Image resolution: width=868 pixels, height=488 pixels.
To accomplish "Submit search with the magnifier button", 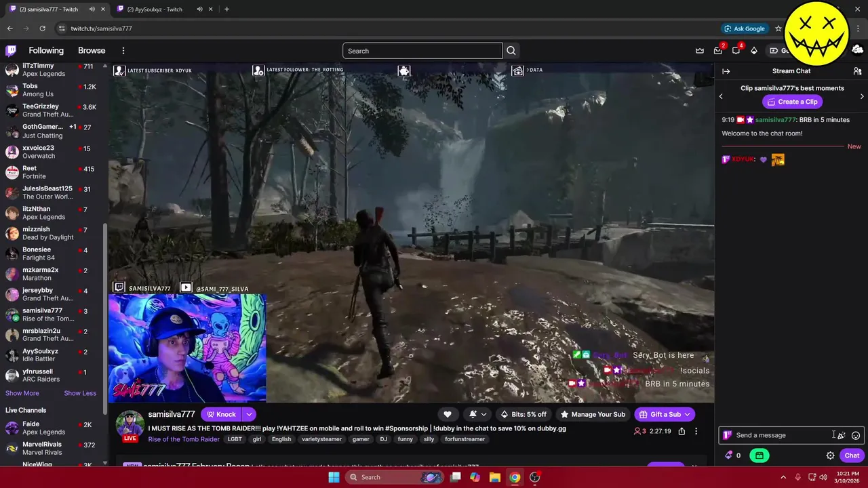I will 511,51.
